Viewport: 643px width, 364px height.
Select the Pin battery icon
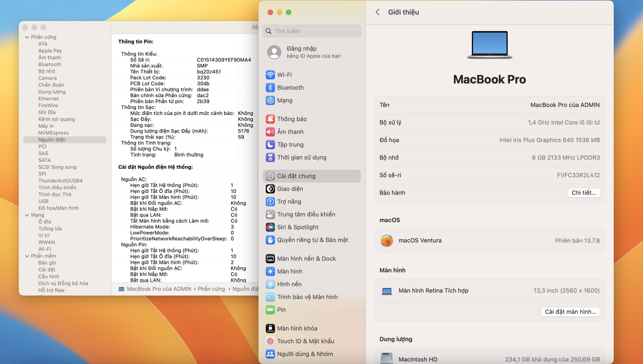coord(270,310)
